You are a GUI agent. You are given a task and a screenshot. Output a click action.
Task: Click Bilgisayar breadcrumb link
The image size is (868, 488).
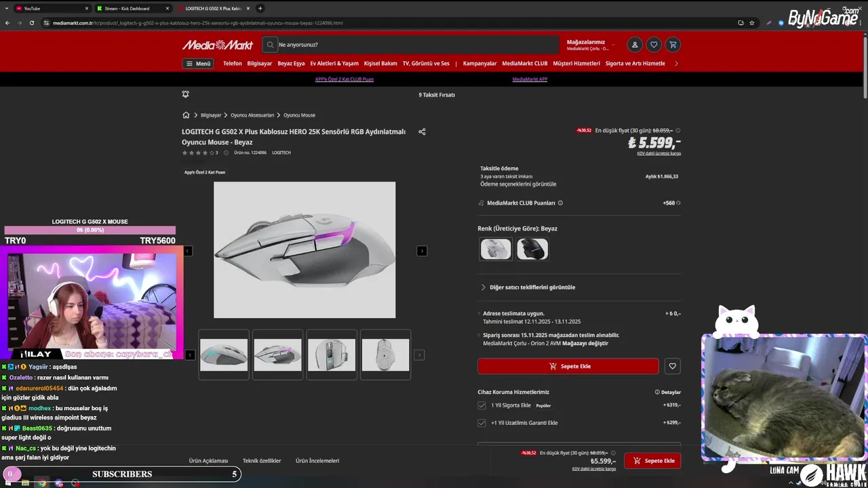point(211,115)
